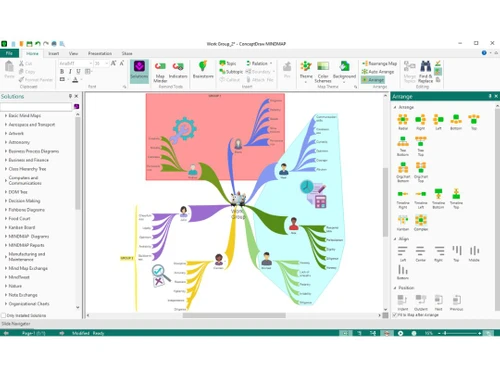Switch to the Presentation tab
Screen dimensions: 500x375
[100, 53]
